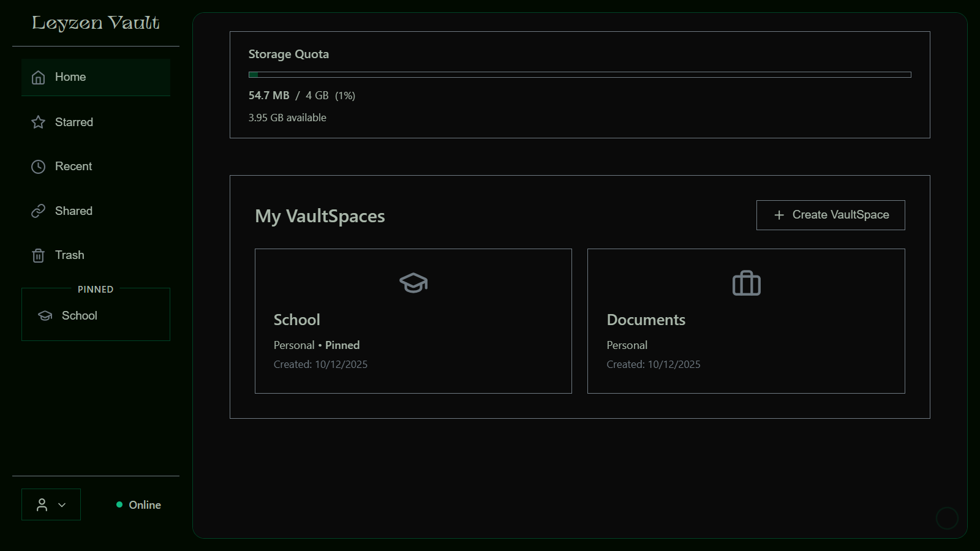Click the Create VaultSpace button

coord(831,215)
